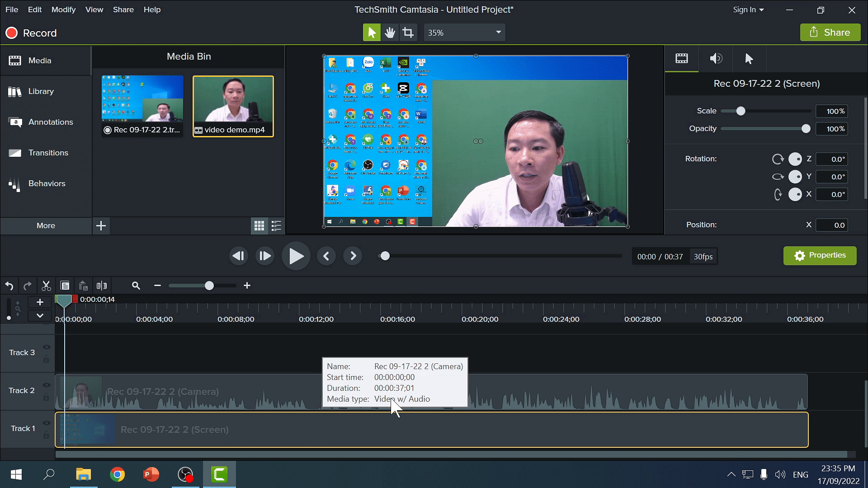
Task: Toggle the Properties panel button
Action: (x=820, y=255)
